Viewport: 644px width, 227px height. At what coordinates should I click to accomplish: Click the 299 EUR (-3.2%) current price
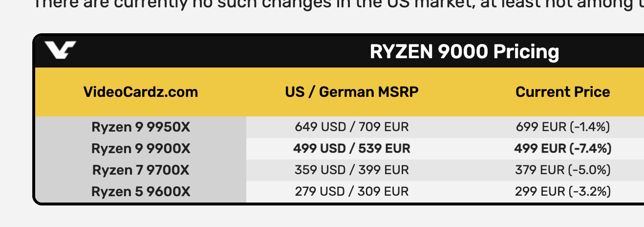563,191
